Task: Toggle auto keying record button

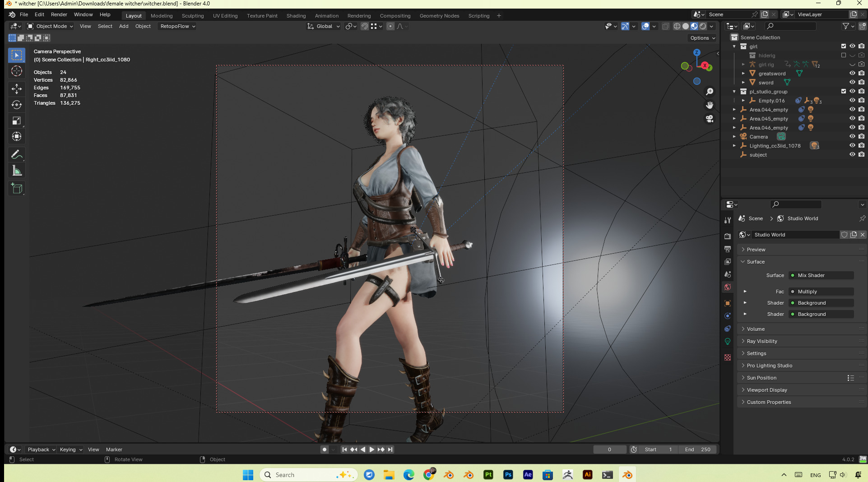Action: pyautogui.click(x=325, y=450)
